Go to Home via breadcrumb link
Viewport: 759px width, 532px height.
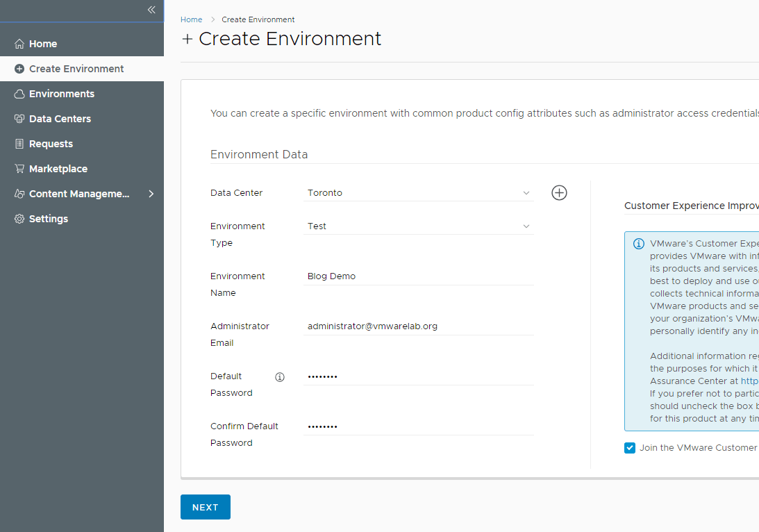pyautogui.click(x=191, y=19)
